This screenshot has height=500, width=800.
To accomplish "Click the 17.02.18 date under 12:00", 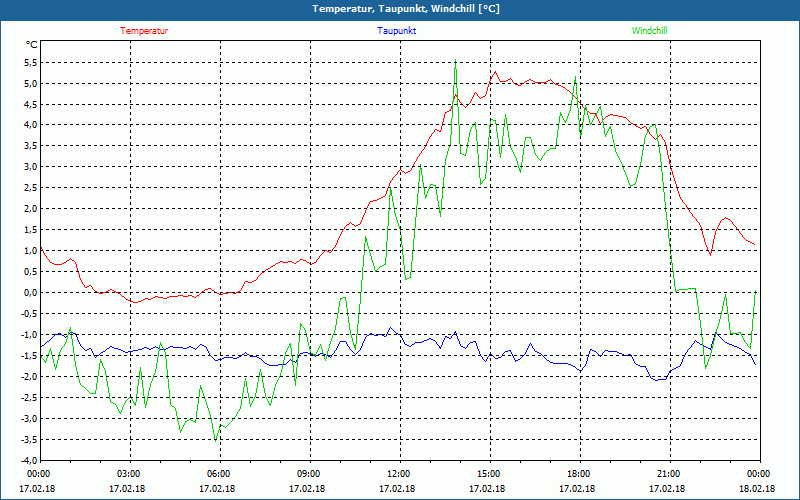I will 397,489.
